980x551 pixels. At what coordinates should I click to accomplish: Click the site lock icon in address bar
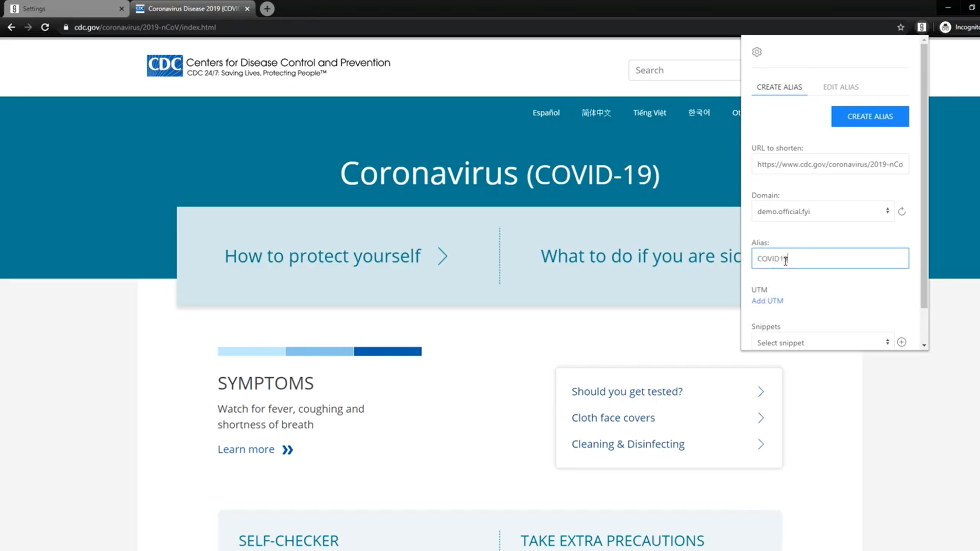tap(66, 27)
